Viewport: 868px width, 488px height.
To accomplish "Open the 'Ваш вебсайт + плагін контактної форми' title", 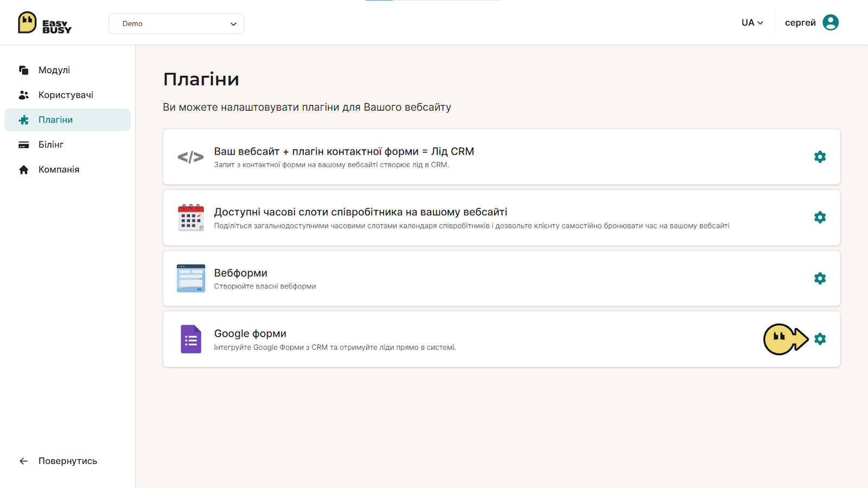I will (344, 151).
